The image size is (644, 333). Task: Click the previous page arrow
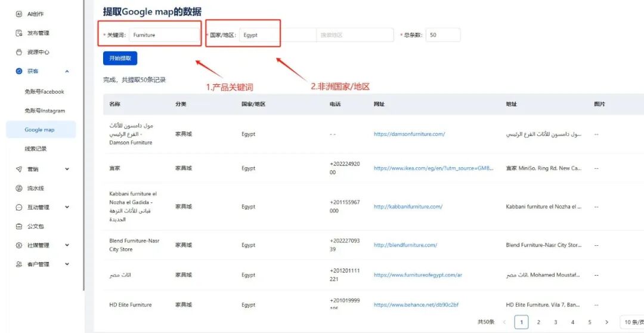(x=504, y=322)
